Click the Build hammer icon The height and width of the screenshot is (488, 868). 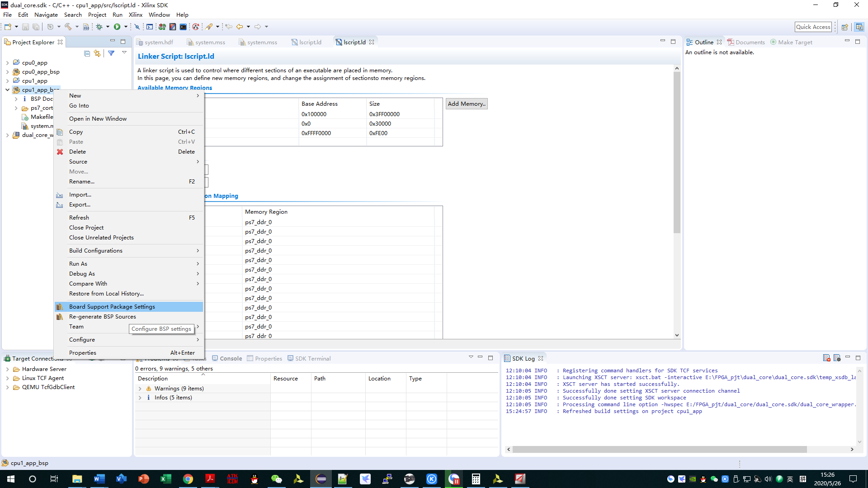click(68, 27)
